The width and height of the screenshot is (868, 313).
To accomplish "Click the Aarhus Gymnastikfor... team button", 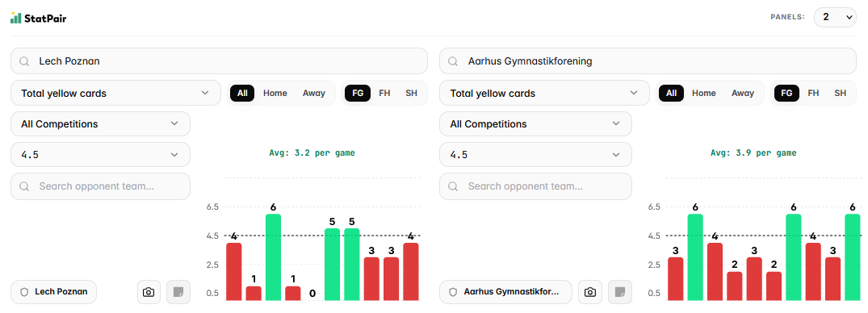I will coord(506,292).
